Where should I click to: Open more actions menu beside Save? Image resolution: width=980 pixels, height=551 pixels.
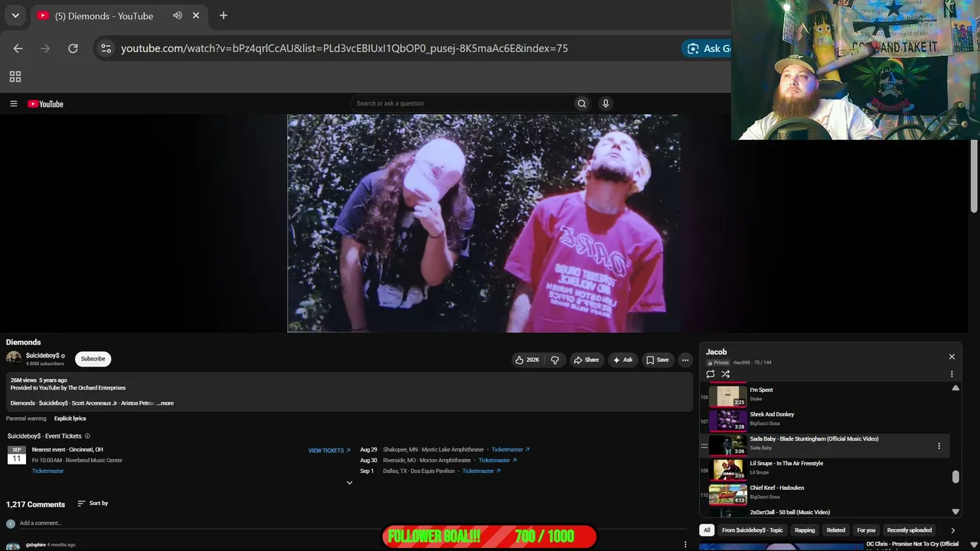pos(685,360)
